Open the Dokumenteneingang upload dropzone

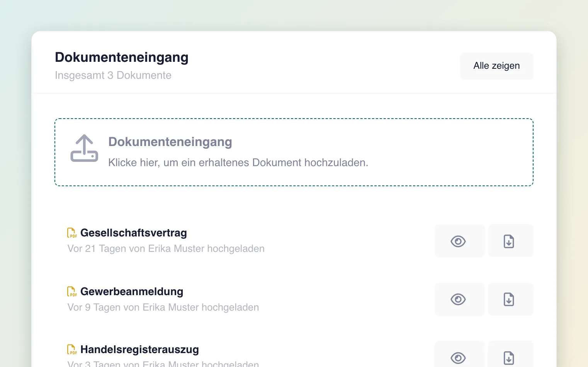coord(294,152)
